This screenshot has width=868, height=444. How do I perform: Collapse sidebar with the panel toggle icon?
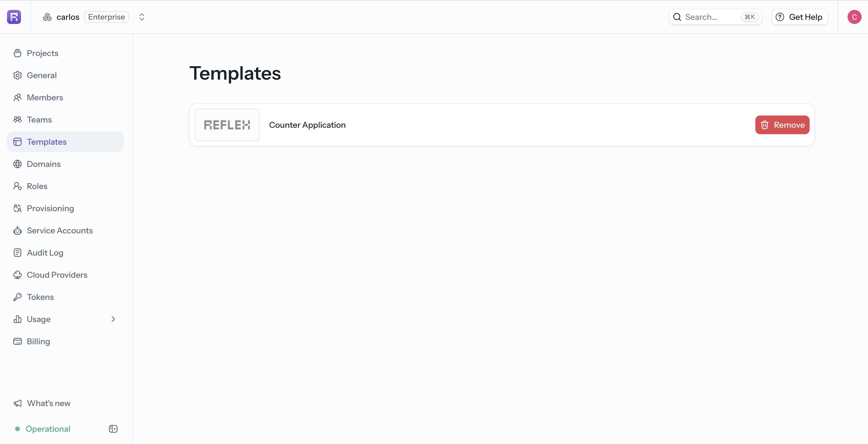[113, 429]
